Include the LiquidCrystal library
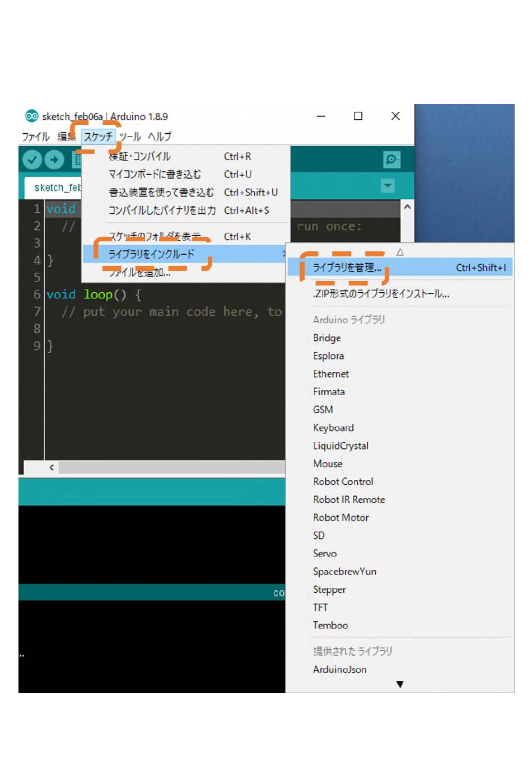This screenshot has height=772, width=532. (400, 446)
